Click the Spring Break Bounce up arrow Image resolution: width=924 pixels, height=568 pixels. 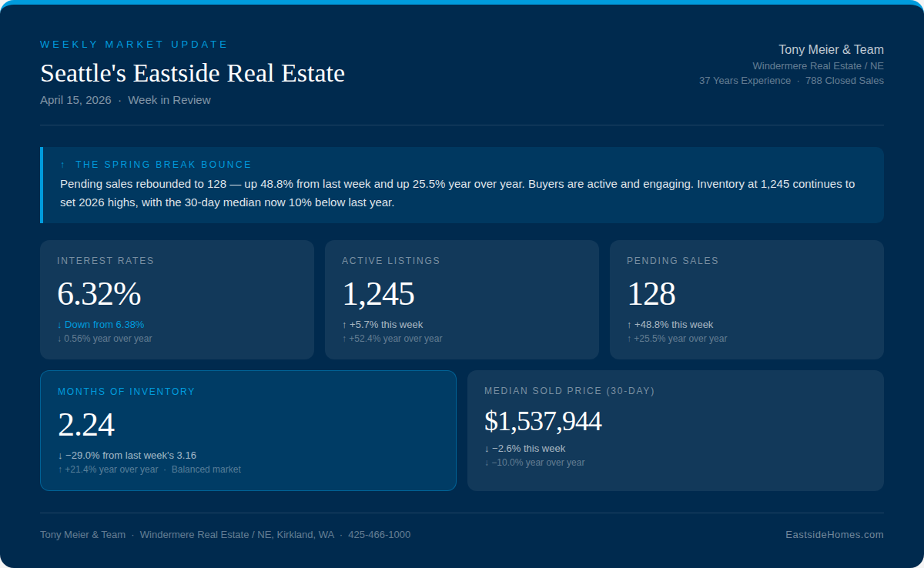pos(63,165)
